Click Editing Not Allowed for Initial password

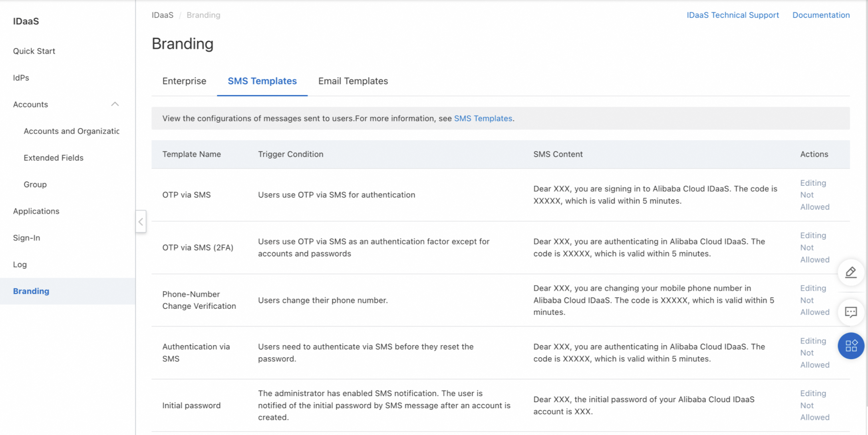[814, 405]
